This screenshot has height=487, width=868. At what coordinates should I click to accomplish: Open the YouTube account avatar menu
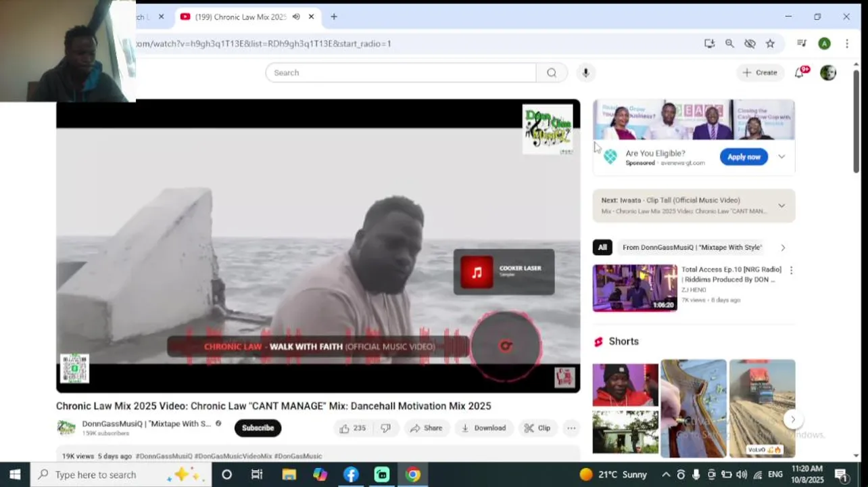[828, 72]
